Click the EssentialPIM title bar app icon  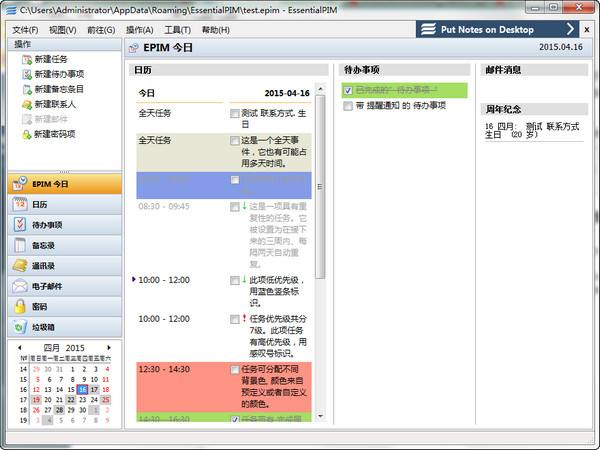pos(10,10)
